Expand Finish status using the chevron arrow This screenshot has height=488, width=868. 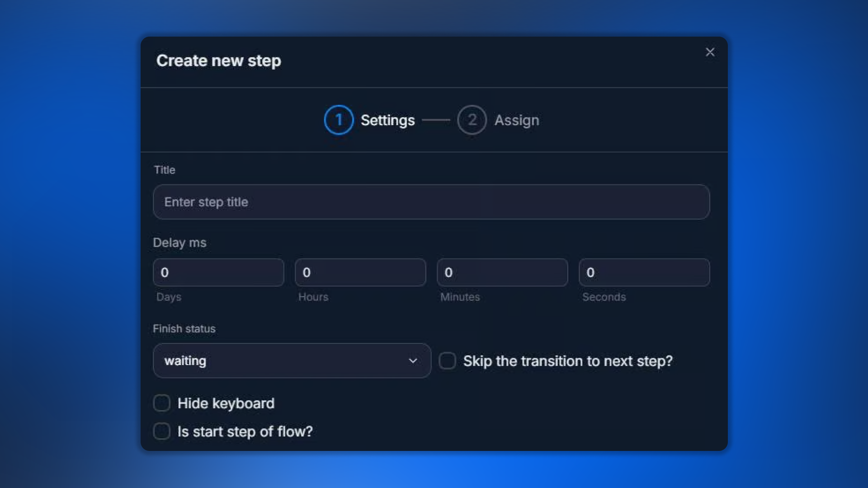[413, 361]
